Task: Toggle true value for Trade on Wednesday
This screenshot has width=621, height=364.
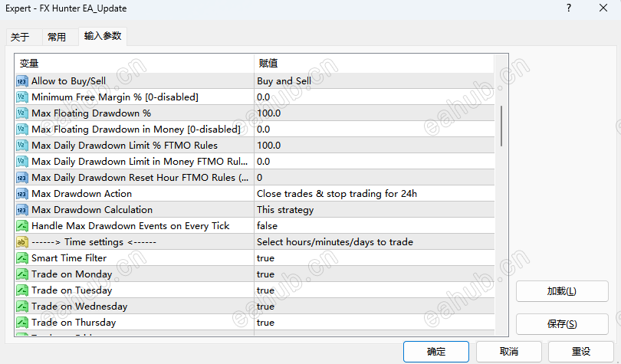Action: tap(265, 307)
